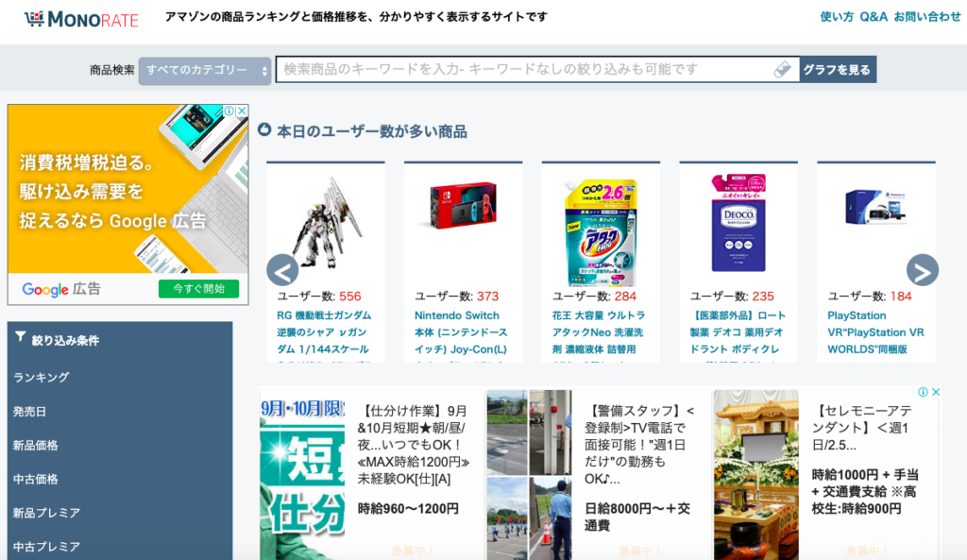The width and height of the screenshot is (967, 560).
Task: Click the 消費税増税迫る Google ad banner text
Action: click(x=112, y=191)
